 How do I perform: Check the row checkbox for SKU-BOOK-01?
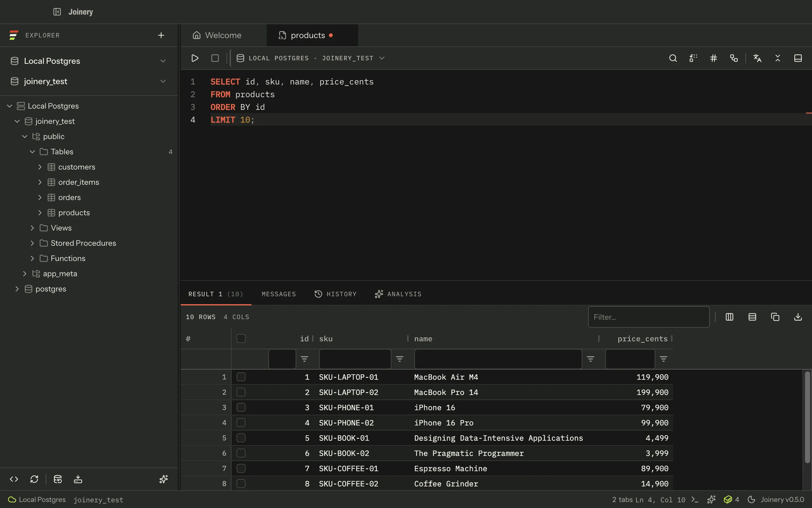(x=241, y=438)
